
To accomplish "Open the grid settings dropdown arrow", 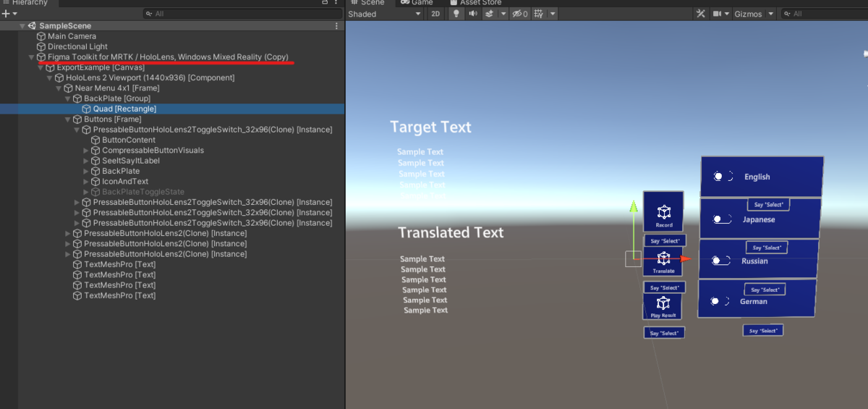I will (553, 14).
